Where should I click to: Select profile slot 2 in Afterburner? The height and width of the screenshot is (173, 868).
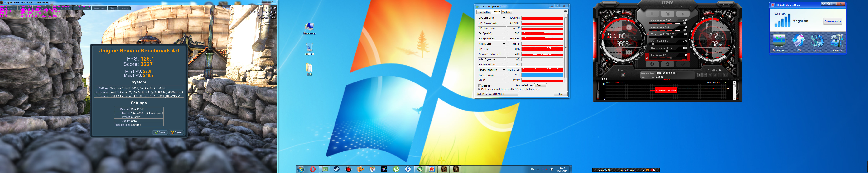click(705, 75)
